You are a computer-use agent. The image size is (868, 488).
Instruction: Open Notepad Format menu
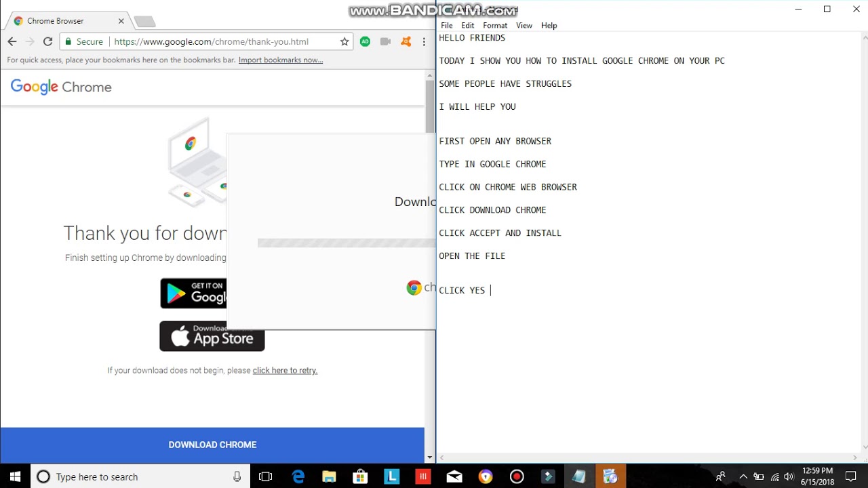pyautogui.click(x=495, y=25)
